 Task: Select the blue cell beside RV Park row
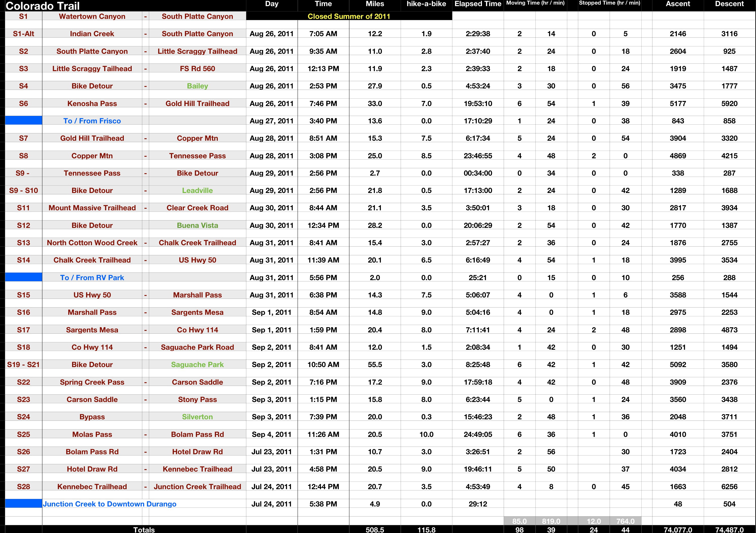23,277
